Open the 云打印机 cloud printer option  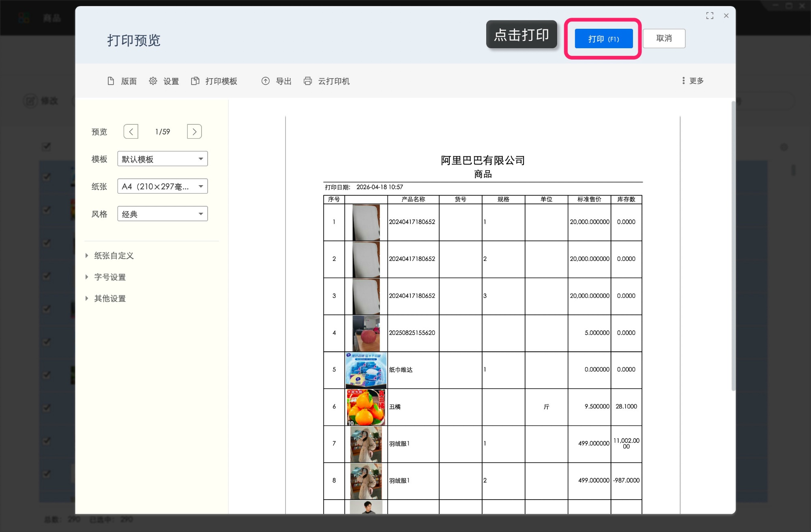pyautogui.click(x=326, y=81)
